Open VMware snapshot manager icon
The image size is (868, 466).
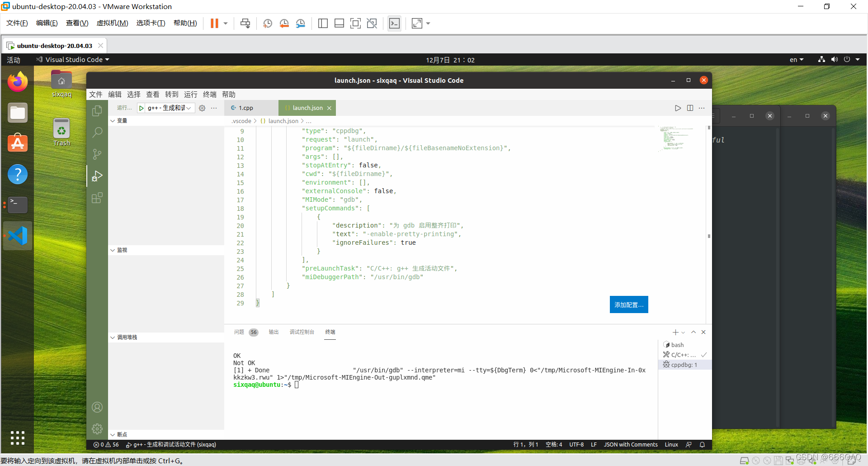301,24
